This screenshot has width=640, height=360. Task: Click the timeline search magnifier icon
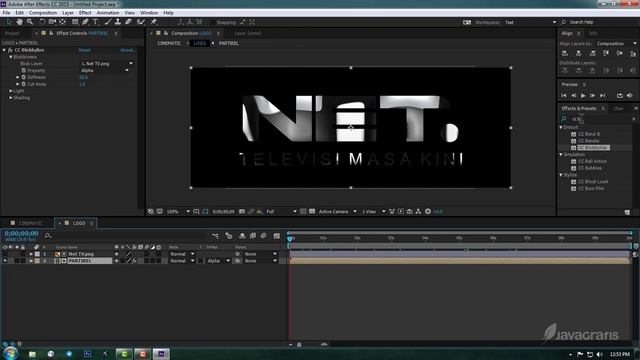(48, 236)
